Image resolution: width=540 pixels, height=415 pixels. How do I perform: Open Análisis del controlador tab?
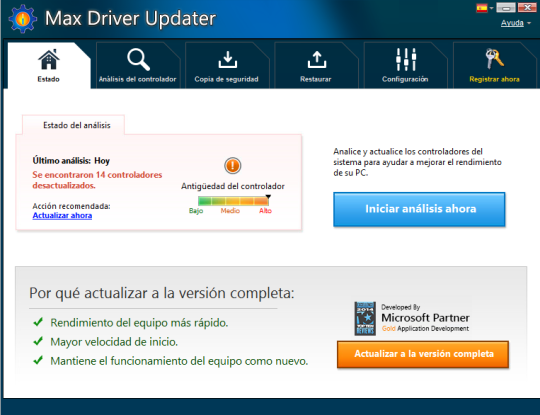click(138, 65)
